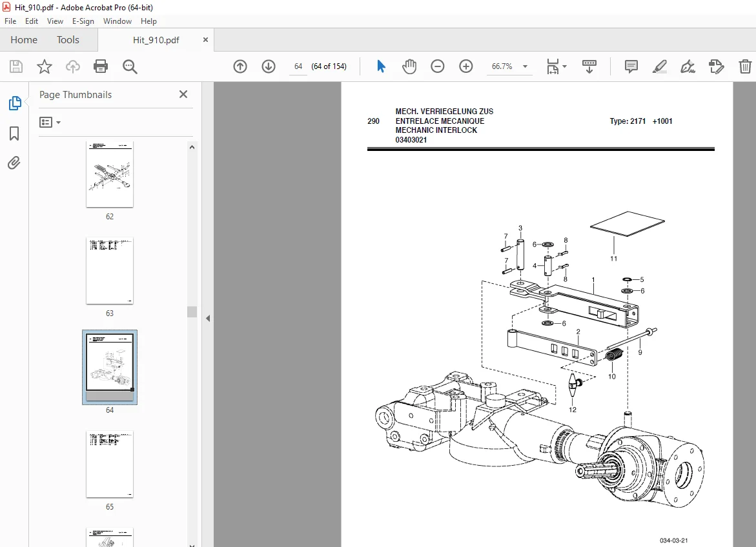Zoom in with plus button
This screenshot has width=756, height=547.
465,66
